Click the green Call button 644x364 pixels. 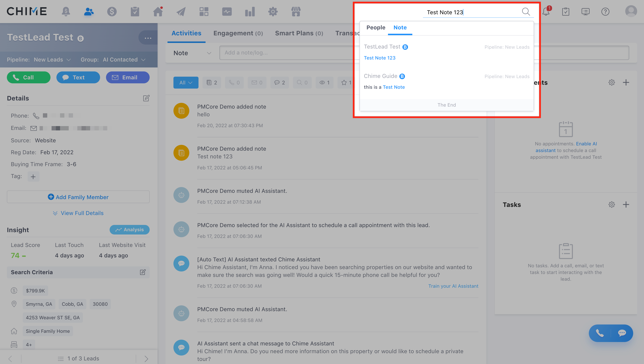pyautogui.click(x=28, y=77)
